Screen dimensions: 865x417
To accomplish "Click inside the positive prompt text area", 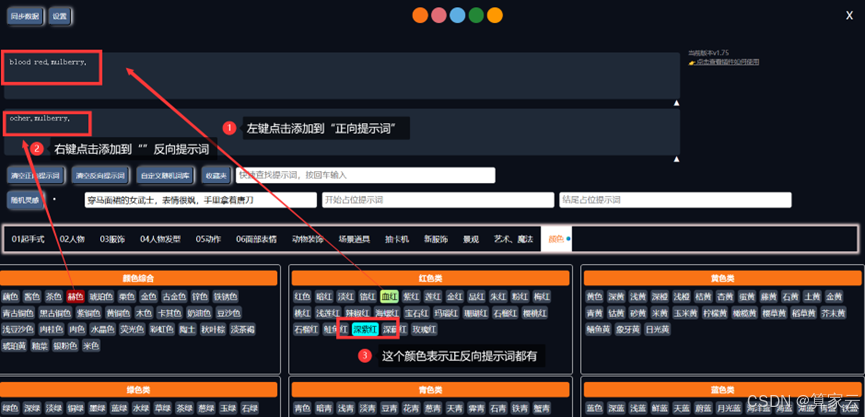I will click(x=340, y=76).
